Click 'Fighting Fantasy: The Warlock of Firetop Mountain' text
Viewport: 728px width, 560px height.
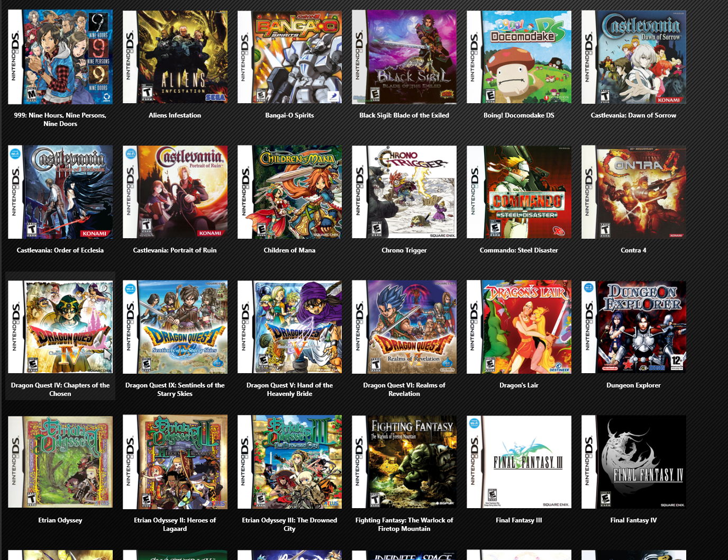coord(404,525)
